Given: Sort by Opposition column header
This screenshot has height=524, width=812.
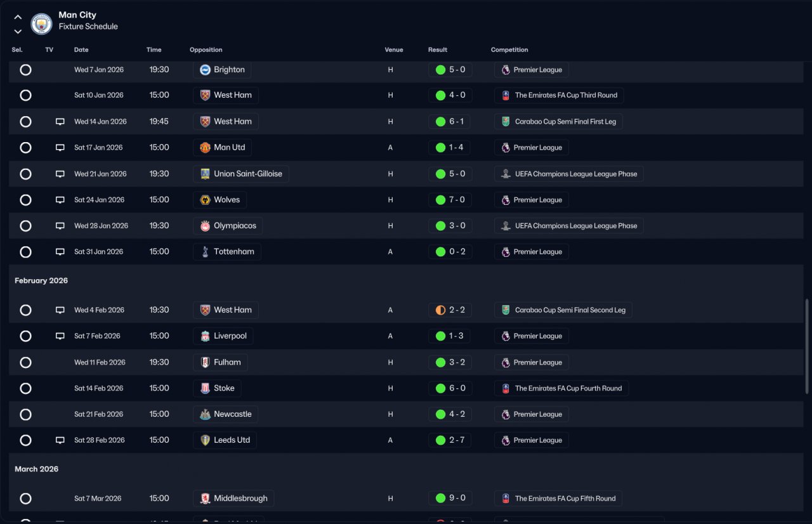Looking at the screenshot, I should (206, 50).
